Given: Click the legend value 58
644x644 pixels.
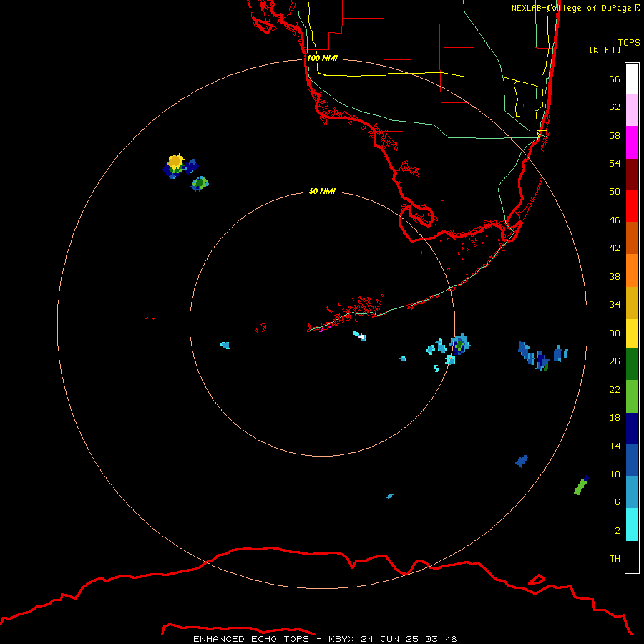Looking at the screenshot, I should [x=615, y=135].
